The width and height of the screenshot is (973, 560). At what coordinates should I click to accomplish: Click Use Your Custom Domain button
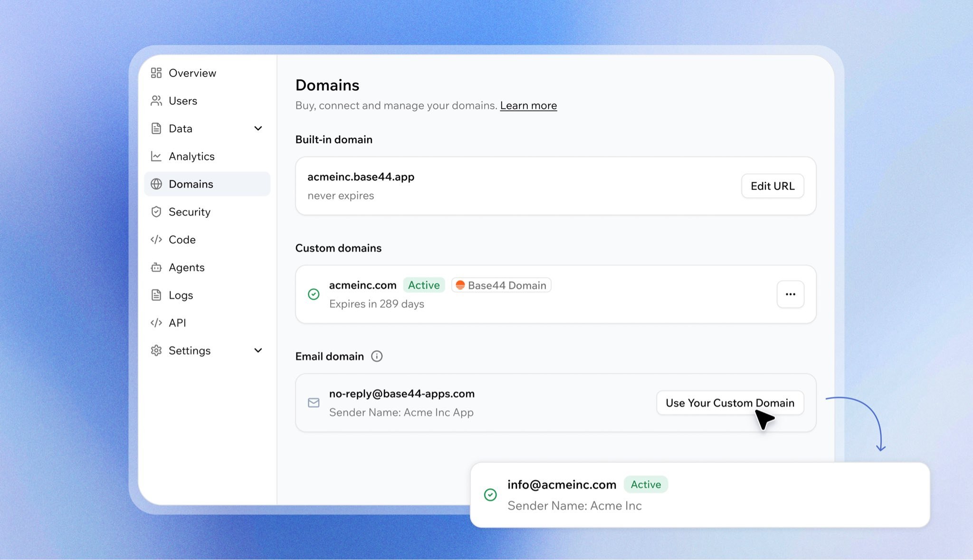click(730, 403)
